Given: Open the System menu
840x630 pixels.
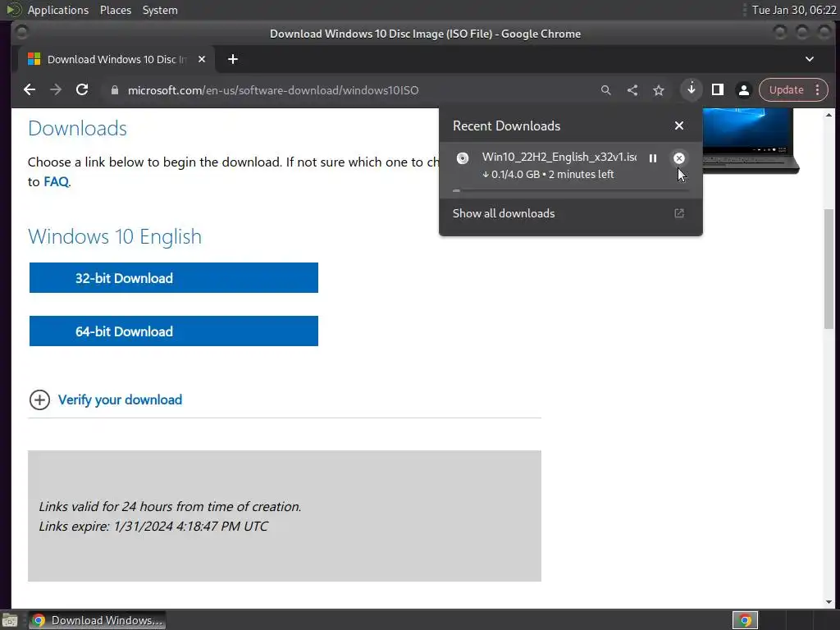Looking at the screenshot, I should point(160,10).
